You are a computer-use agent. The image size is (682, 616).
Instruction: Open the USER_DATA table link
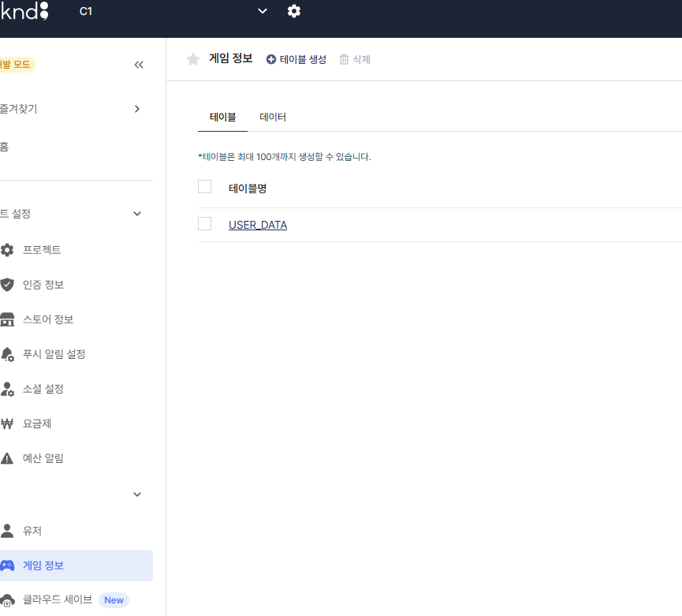click(x=258, y=225)
